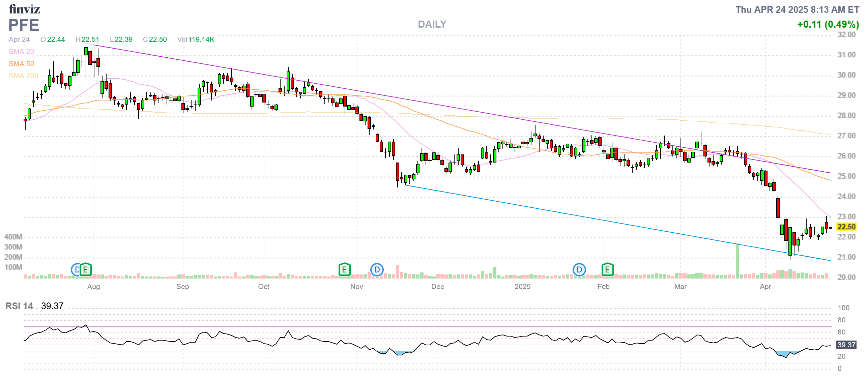Click the dividend D marker after Nov
The width and height of the screenshot is (868, 379).
point(377,269)
